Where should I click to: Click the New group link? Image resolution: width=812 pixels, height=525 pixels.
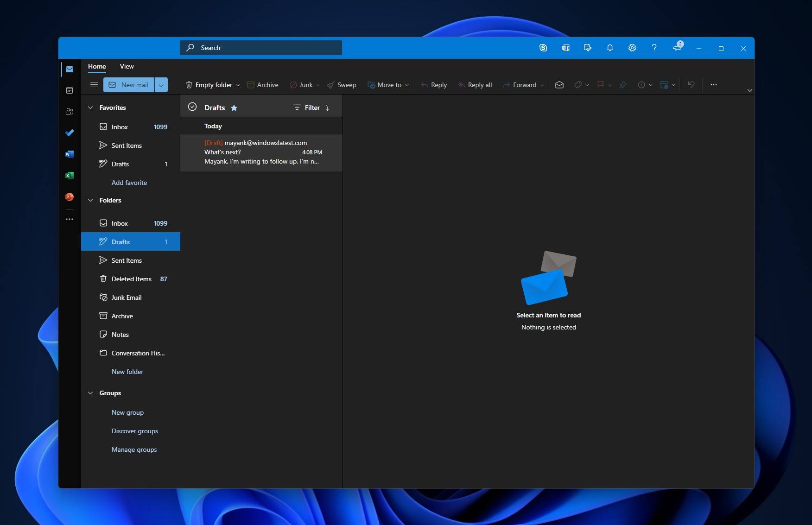click(x=127, y=412)
